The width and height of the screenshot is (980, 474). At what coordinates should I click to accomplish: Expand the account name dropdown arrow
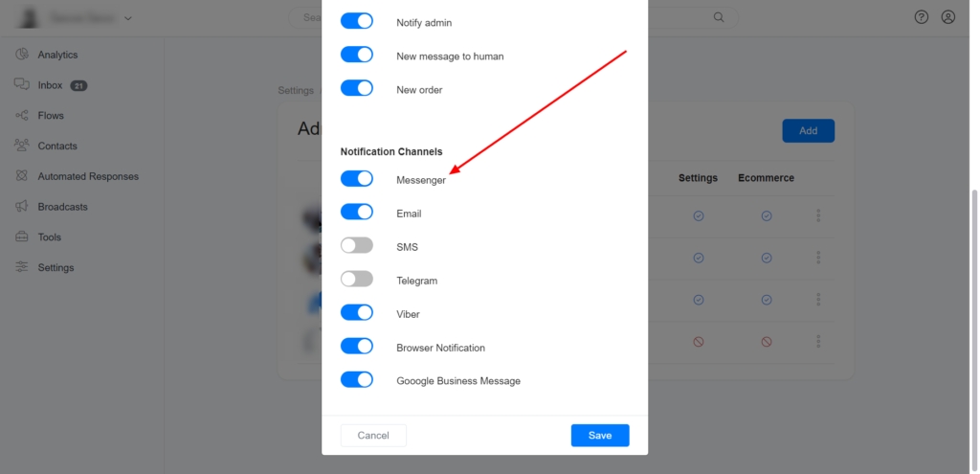coord(128,19)
